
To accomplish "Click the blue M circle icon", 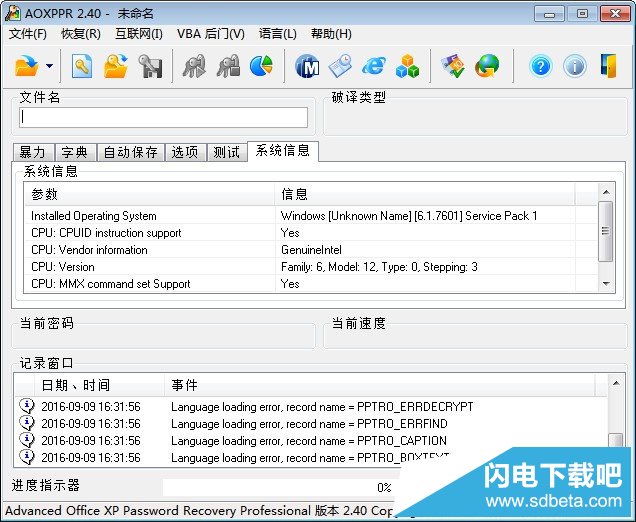I will pos(307,66).
